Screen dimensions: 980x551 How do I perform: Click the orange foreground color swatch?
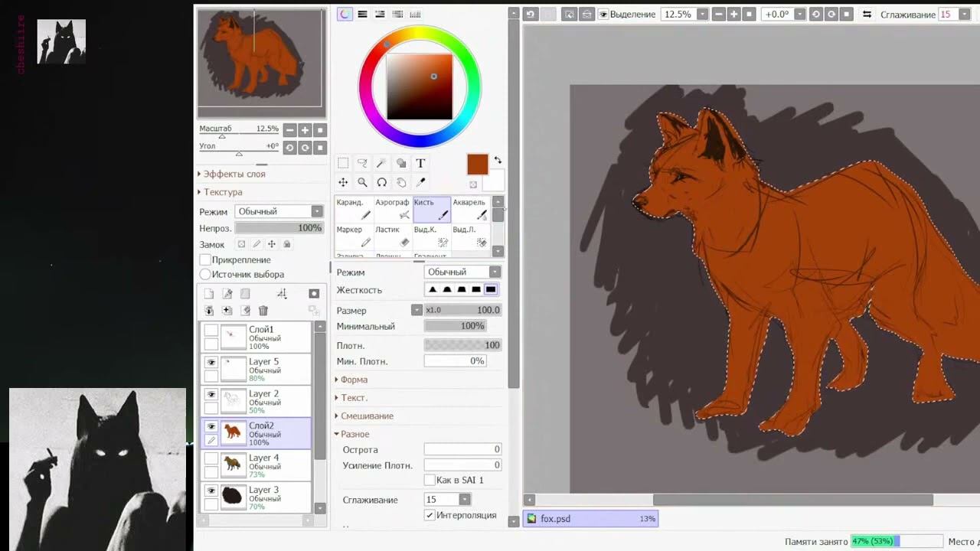tap(477, 164)
